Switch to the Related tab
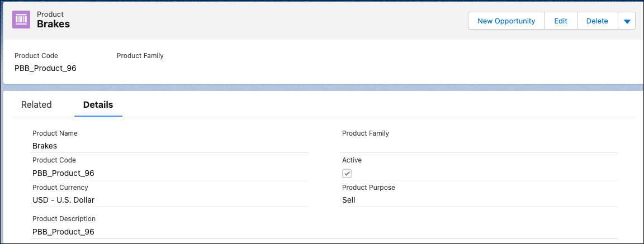The width and height of the screenshot is (644, 244). point(36,104)
